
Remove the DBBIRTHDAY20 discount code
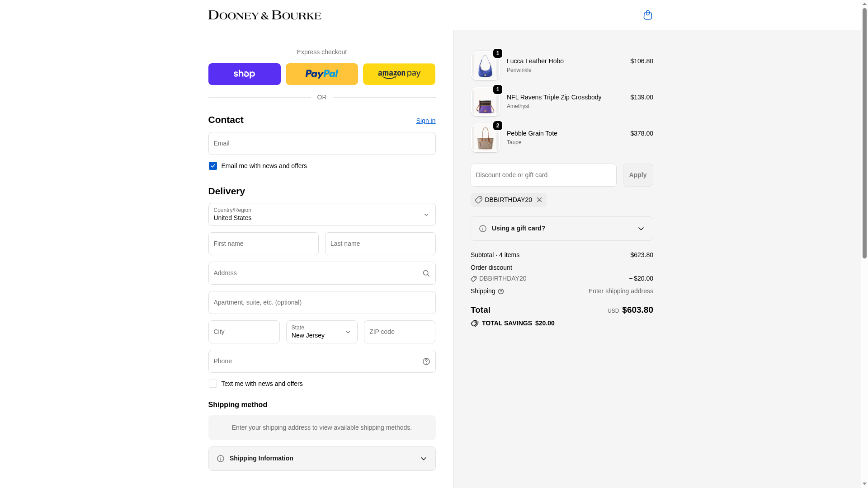(539, 200)
